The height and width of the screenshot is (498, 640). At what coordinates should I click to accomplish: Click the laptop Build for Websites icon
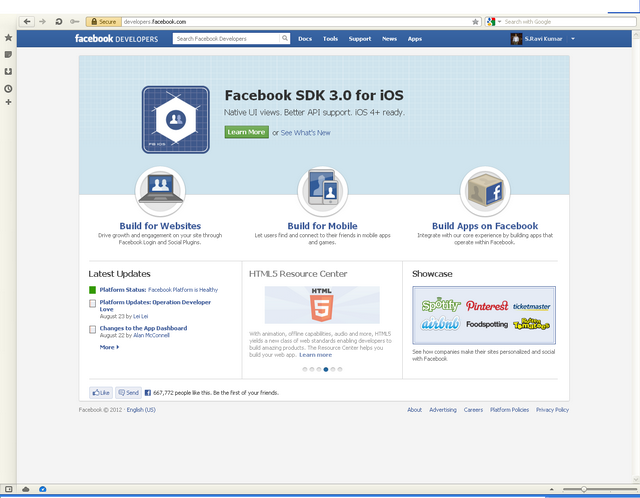[160, 191]
